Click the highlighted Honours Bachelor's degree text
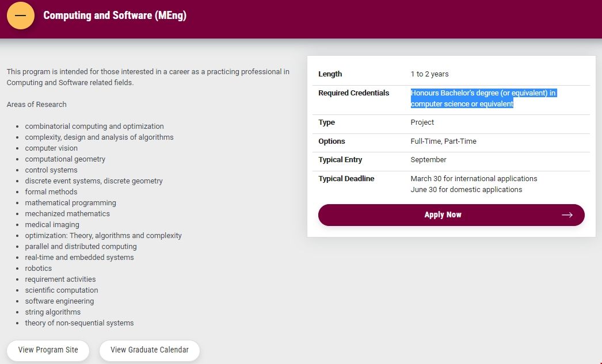Screen dimensions: 602x364 pyautogui.click(x=483, y=98)
